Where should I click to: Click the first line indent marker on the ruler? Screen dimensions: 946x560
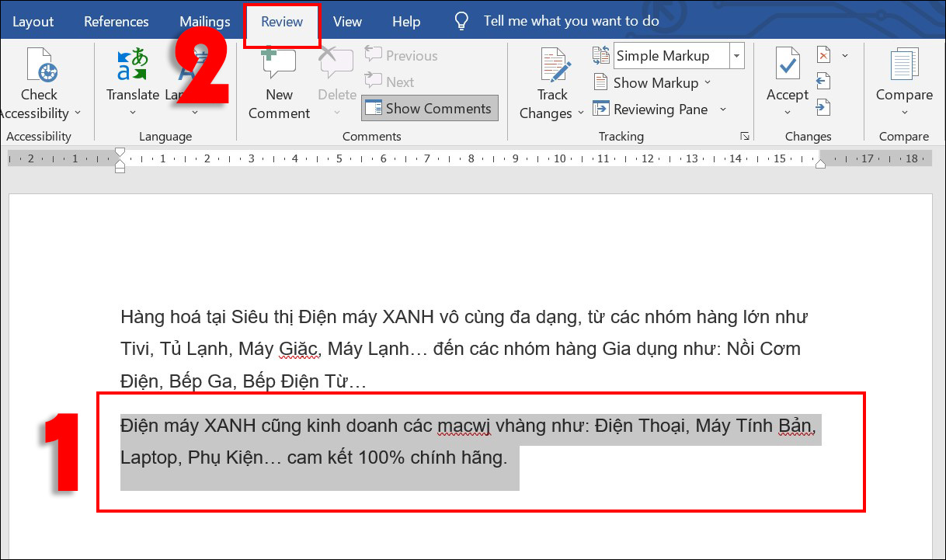pyautogui.click(x=120, y=152)
